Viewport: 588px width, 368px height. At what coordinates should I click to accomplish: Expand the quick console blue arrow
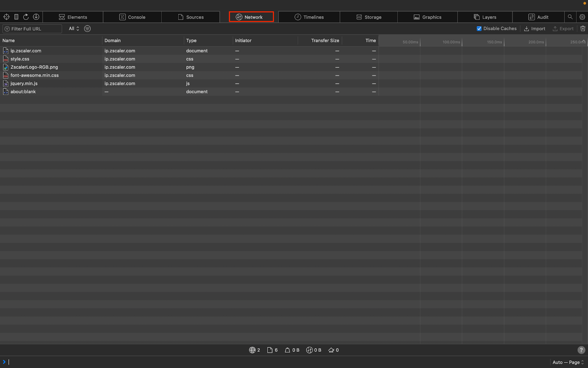click(4, 362)
